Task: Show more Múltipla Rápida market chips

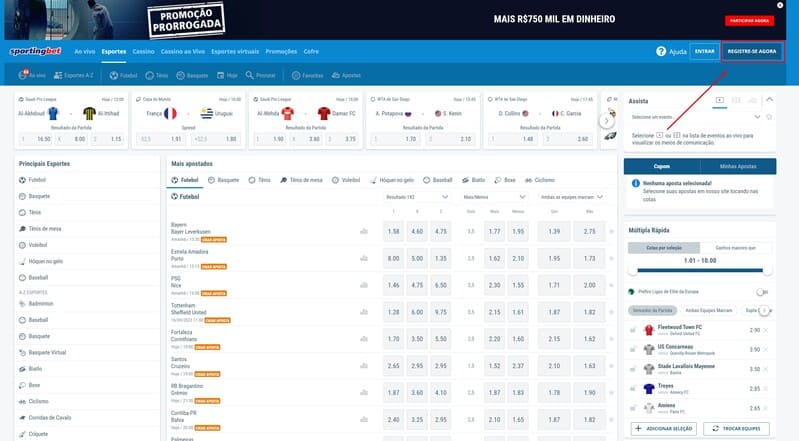Action: (x=764, y=310)
